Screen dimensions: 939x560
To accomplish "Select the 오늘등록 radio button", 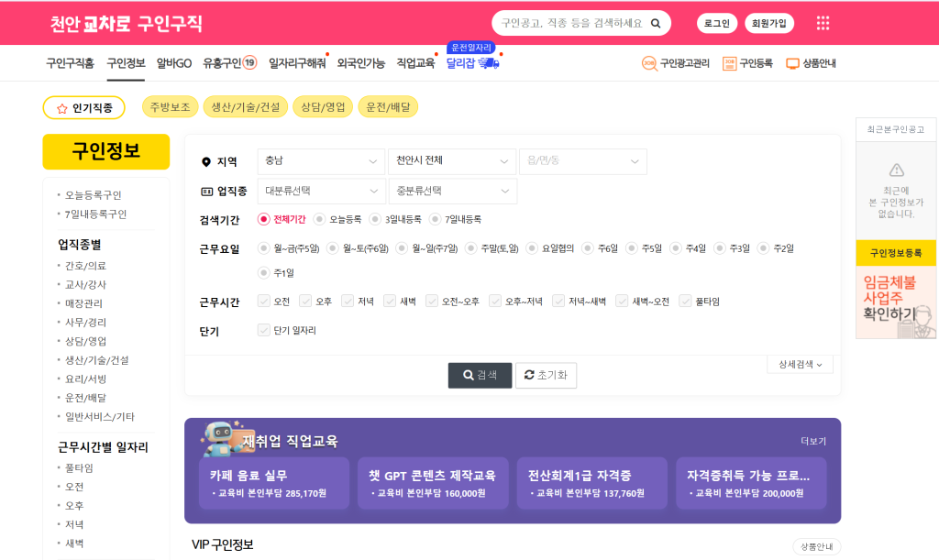I will [319, 219].
